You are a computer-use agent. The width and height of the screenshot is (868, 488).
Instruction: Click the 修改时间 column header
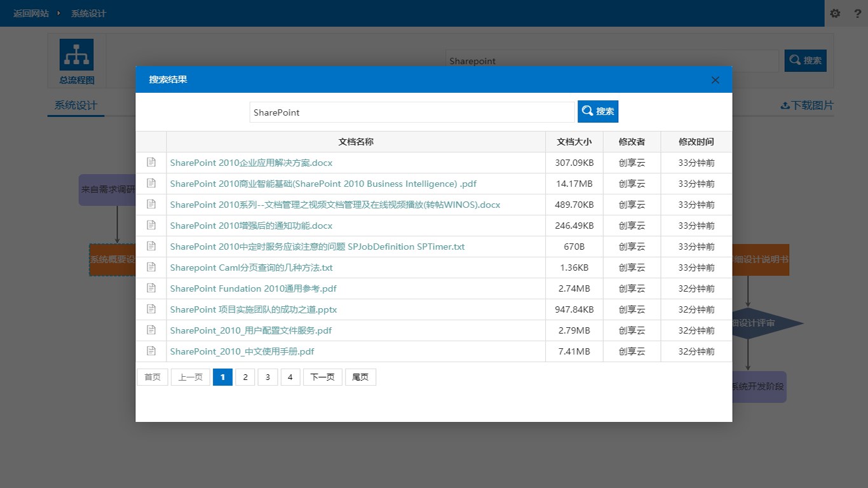(x=696, y=142)
